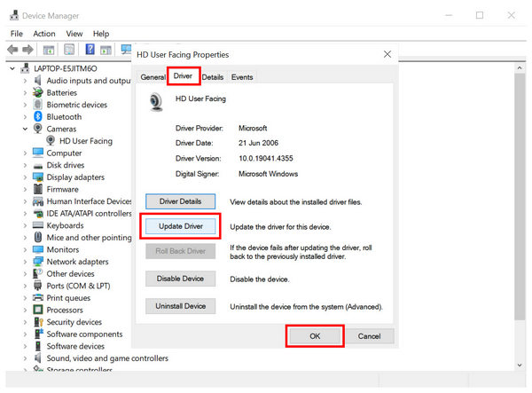Click the Print queues printer icon

click(x=38, y=298)
